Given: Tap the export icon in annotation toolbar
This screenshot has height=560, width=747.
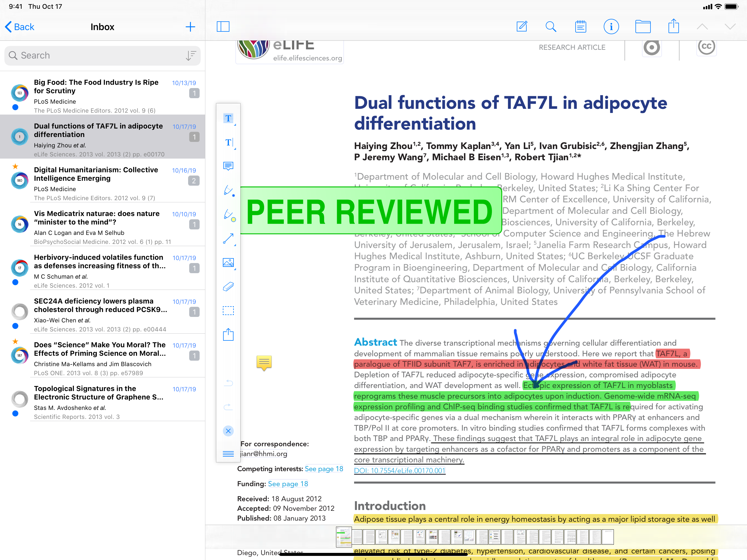Looking at the screenshot, I should (228, 334).
